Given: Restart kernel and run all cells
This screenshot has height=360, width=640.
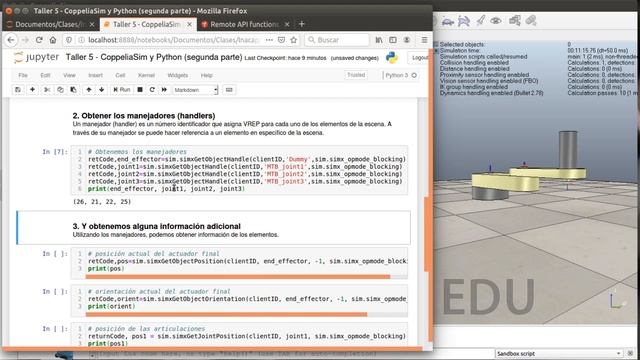Looking at the screenshot, I should pyautogui.click(x=164, y=89).
